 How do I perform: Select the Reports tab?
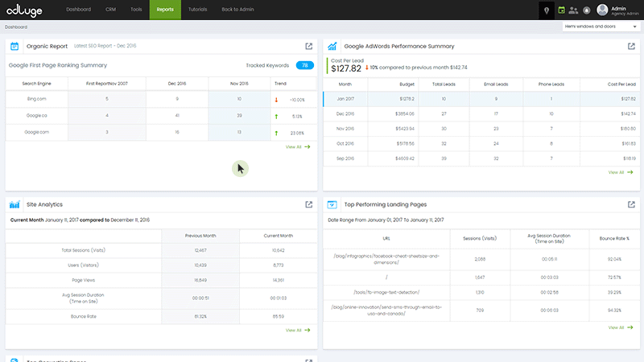165,10
